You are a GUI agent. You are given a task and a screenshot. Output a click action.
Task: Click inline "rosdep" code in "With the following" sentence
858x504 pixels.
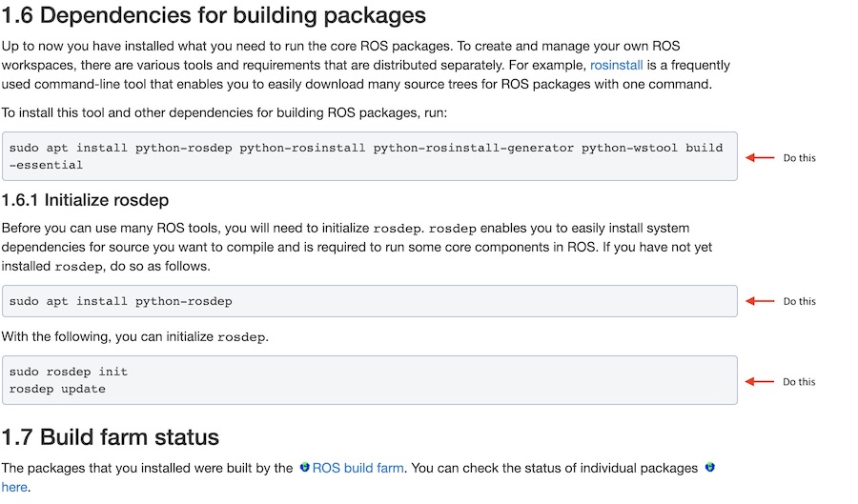point(242,337)
